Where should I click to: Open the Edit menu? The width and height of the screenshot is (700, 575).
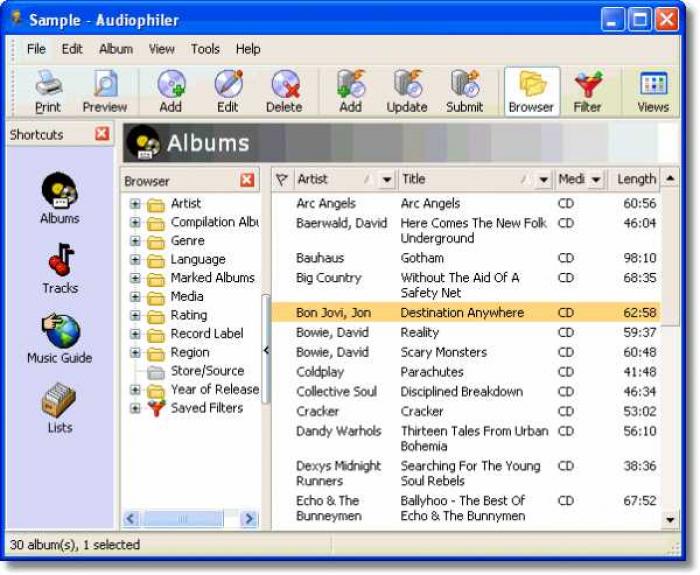72,49
